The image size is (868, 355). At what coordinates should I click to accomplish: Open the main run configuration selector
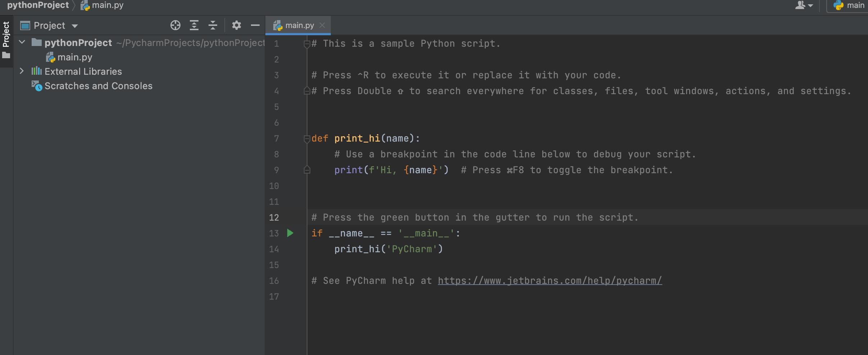click(849, 5)
